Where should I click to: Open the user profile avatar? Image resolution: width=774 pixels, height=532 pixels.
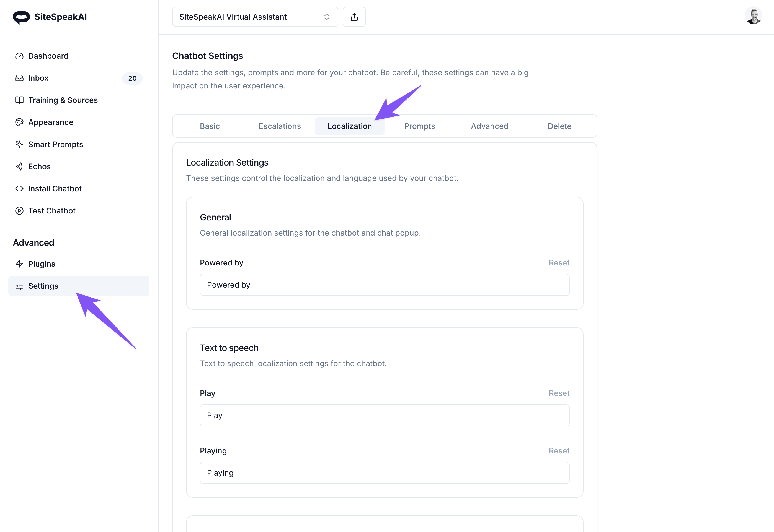coord(753,16)
